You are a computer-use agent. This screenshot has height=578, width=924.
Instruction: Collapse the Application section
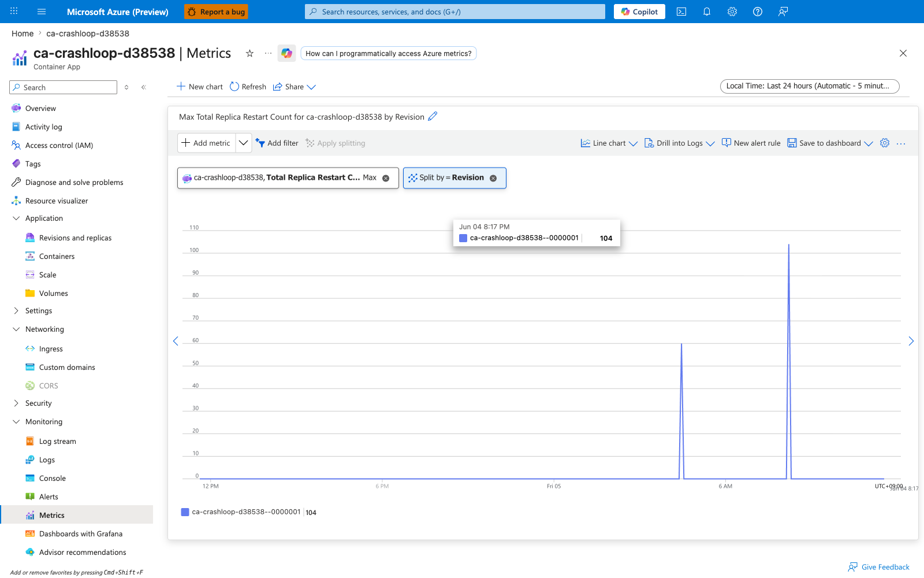[16, 218]
